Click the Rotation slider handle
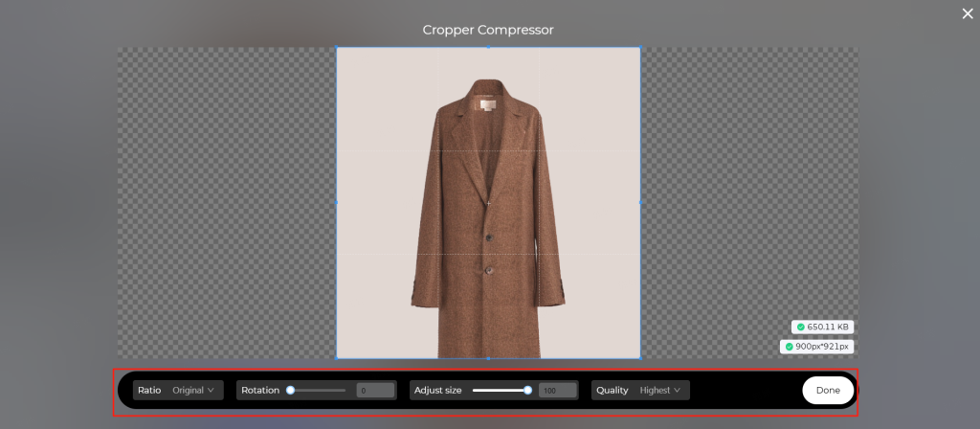 point(290,391)
